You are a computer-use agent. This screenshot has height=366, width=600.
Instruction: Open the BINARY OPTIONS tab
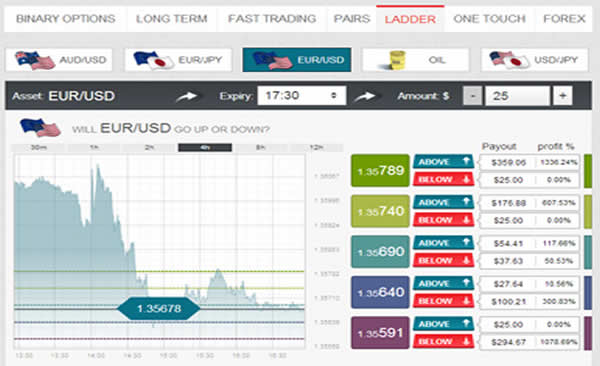pos(65,19)
